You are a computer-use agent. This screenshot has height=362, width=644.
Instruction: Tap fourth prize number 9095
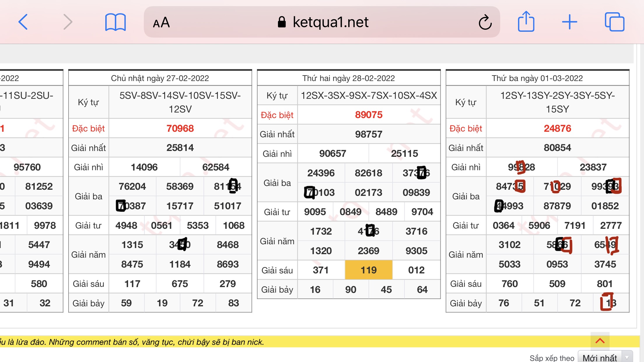(x=315, y=212)
